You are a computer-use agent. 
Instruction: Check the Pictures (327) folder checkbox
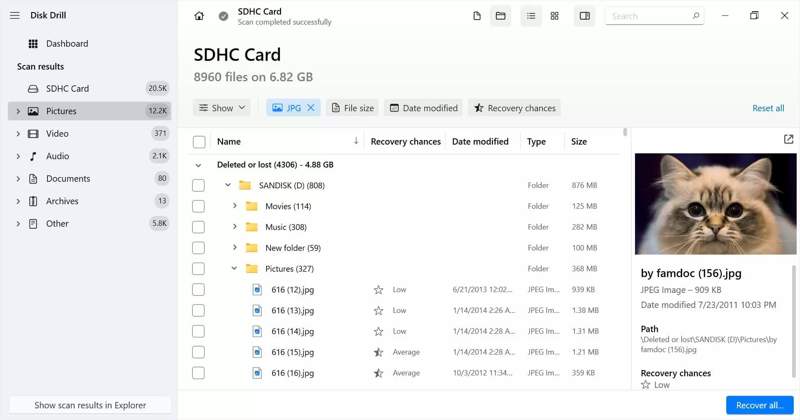tap(198, 269)
